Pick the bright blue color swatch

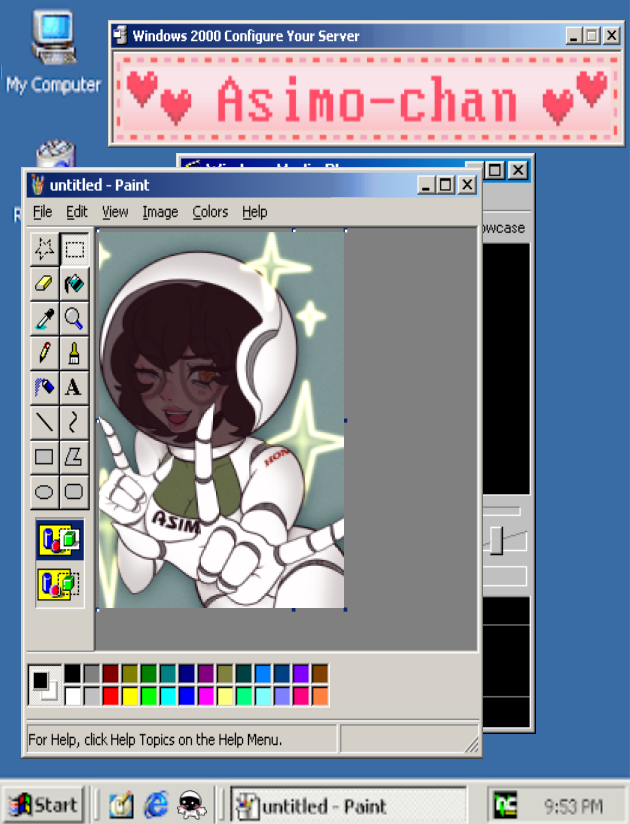pos(187,696)
